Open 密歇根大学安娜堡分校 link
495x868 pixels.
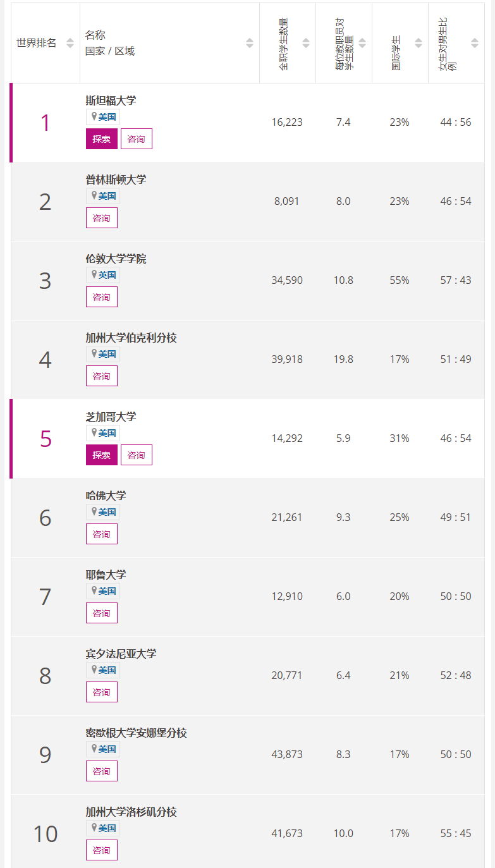[136, 733]
